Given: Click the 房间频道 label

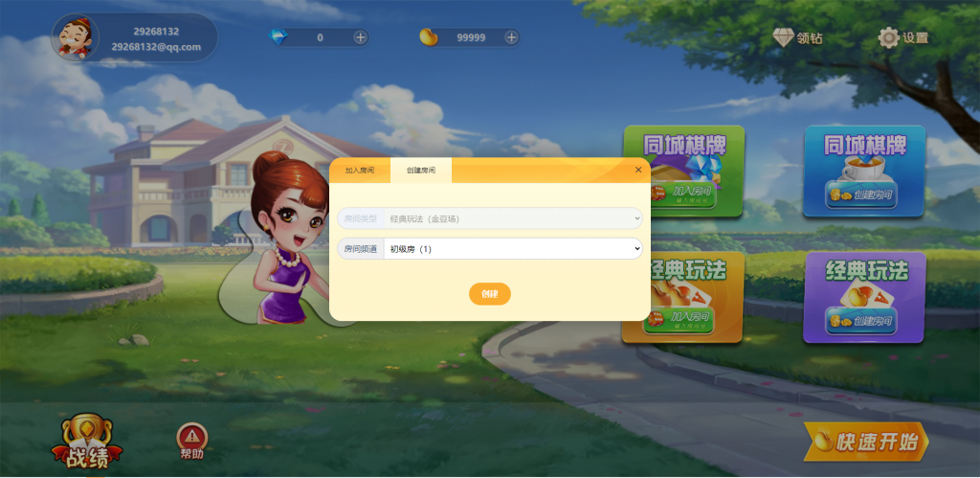Looking at the screenshot, I should [x=361, y=249].
